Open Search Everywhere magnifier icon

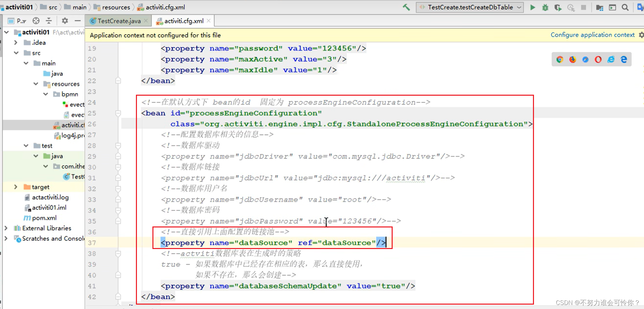625,7
